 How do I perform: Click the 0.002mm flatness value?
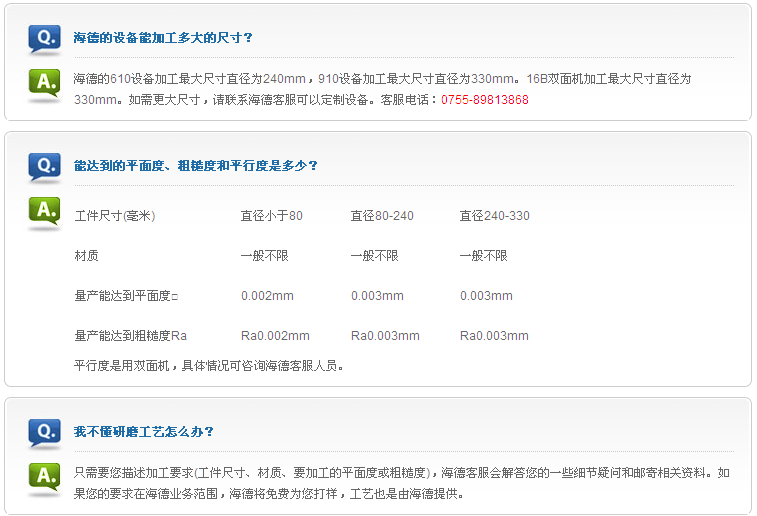tap(267, 296)
